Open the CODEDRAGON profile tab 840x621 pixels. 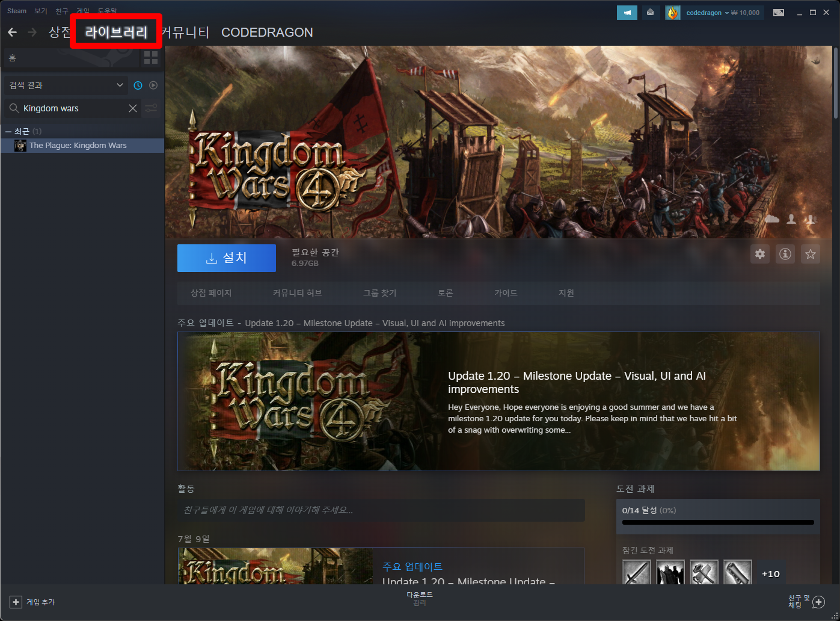tap(267, 32)
